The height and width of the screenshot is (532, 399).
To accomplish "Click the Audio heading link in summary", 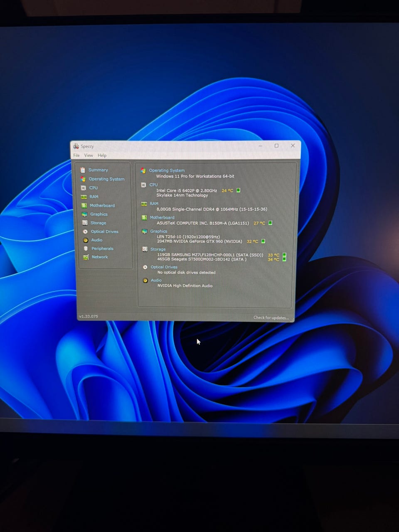I will click(x=156, y=281).
